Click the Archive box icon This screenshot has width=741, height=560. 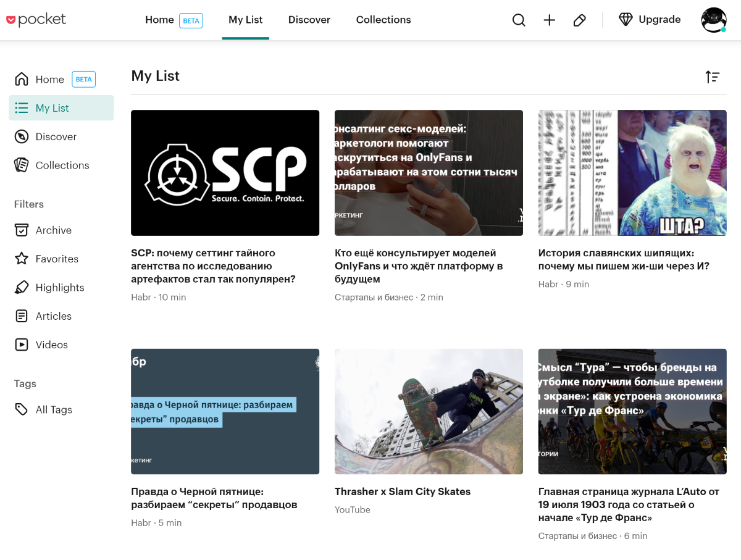pos(22,230)
